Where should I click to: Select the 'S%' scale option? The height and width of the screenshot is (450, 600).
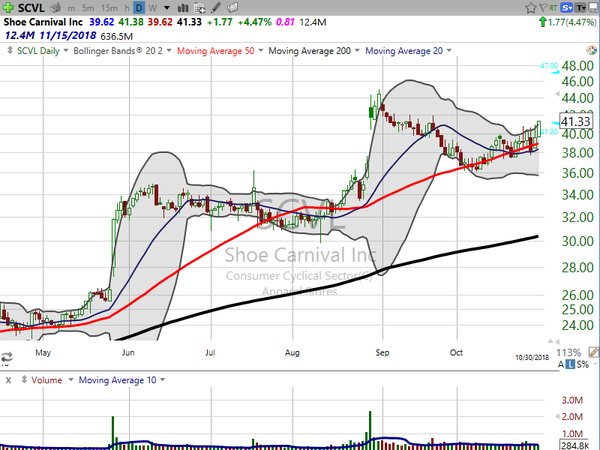[x=583, y=365]
